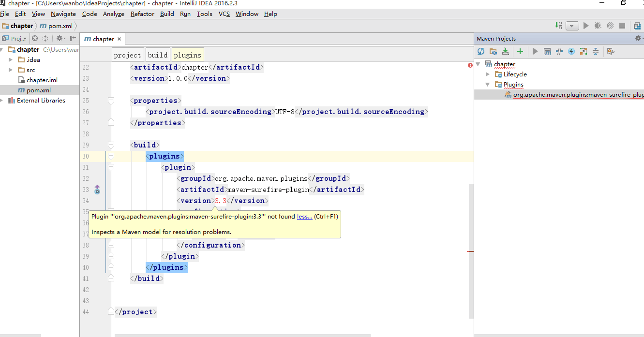The height and width of the screenshot is (337, 644).
Task: Open the Analyze menu
Action: tap(114, 14)
